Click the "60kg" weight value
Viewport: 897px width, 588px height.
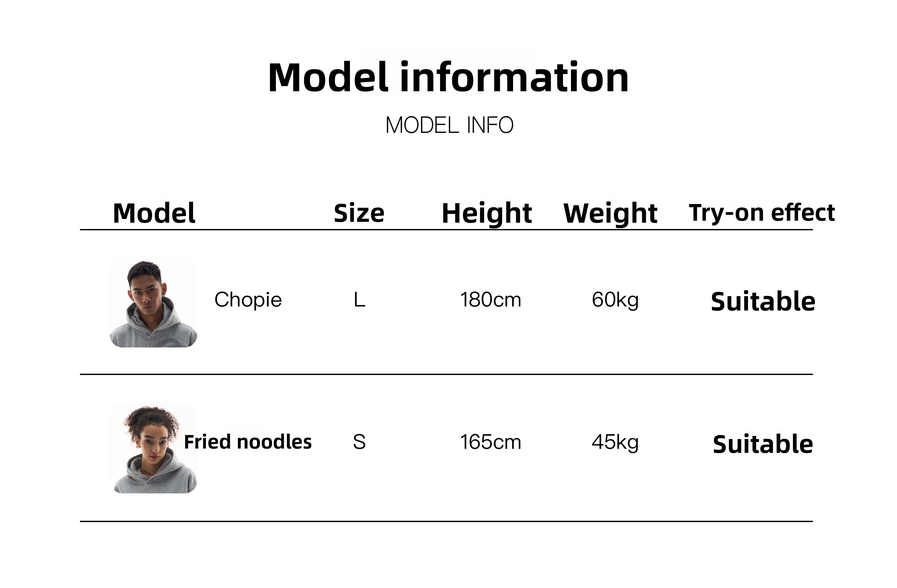click(615, 300)
